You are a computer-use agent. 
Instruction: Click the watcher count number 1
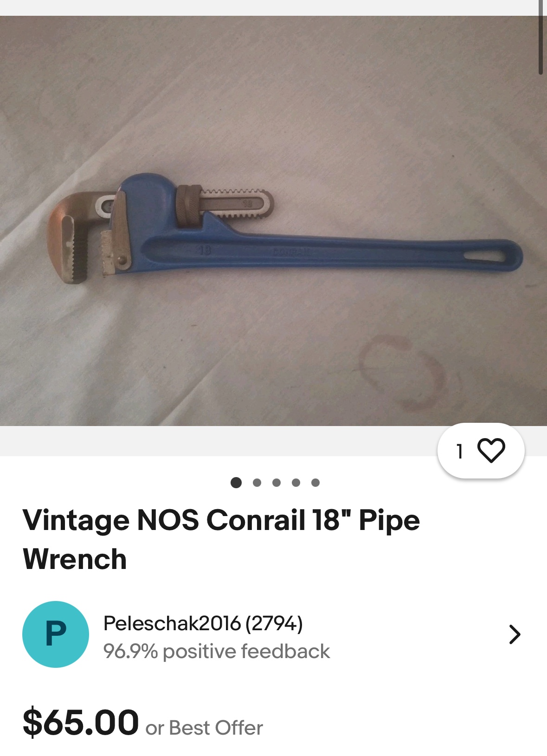point(460,451)
